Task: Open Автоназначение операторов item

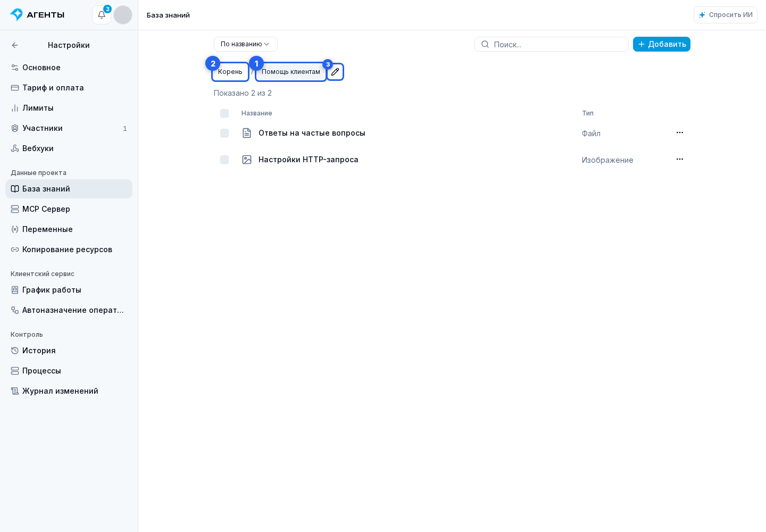Action: (69, 310)
